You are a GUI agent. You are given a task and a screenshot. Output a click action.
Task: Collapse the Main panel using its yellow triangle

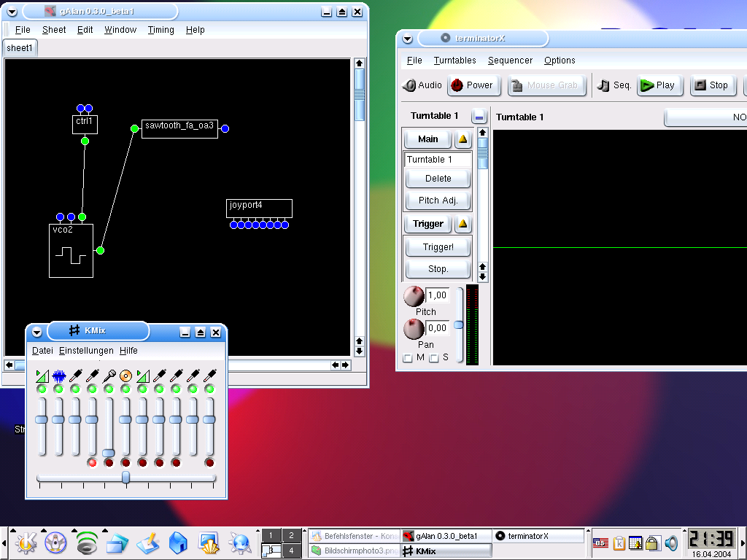(463, 139)
